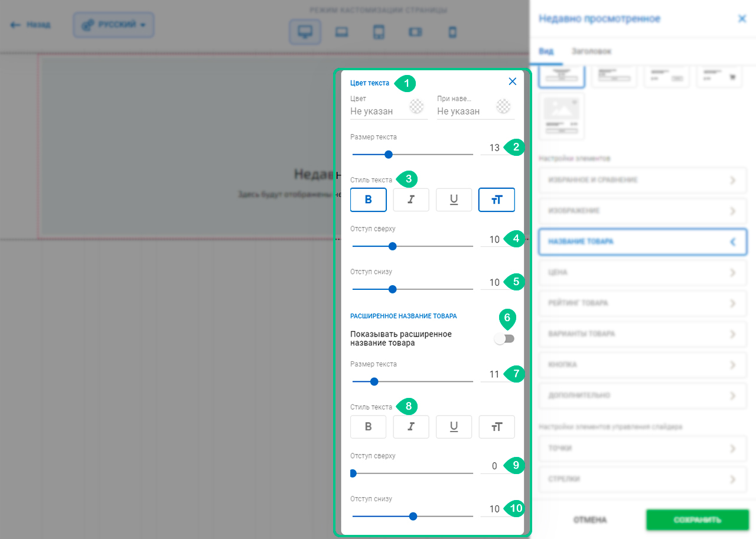Expand the Цена settings row
Viewport: 756px width, 539px height.
643,273
